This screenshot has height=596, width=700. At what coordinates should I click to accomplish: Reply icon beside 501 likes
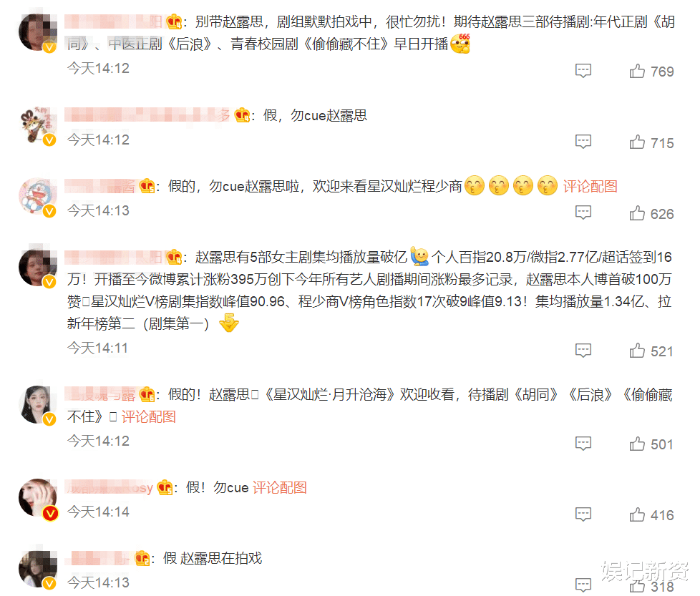583,444
